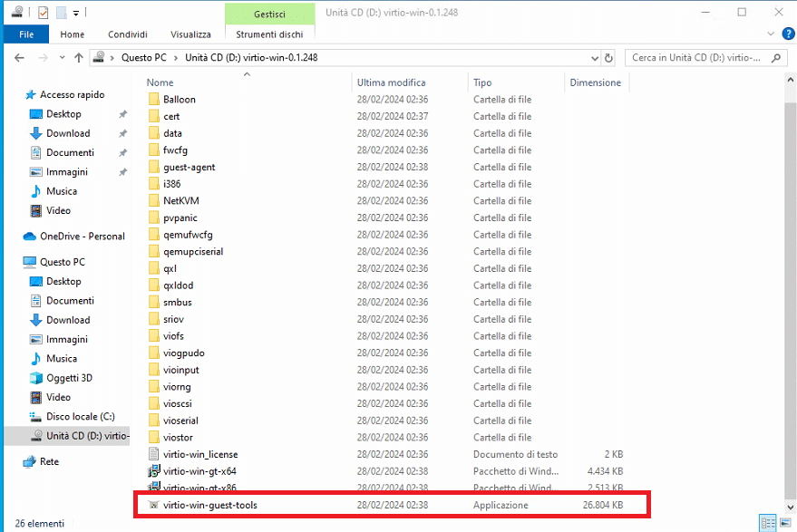Image resolution: width=797 pixels, height=532 pixels.
Task: Open the Balloon folder icon
Action: coord(154,99)
